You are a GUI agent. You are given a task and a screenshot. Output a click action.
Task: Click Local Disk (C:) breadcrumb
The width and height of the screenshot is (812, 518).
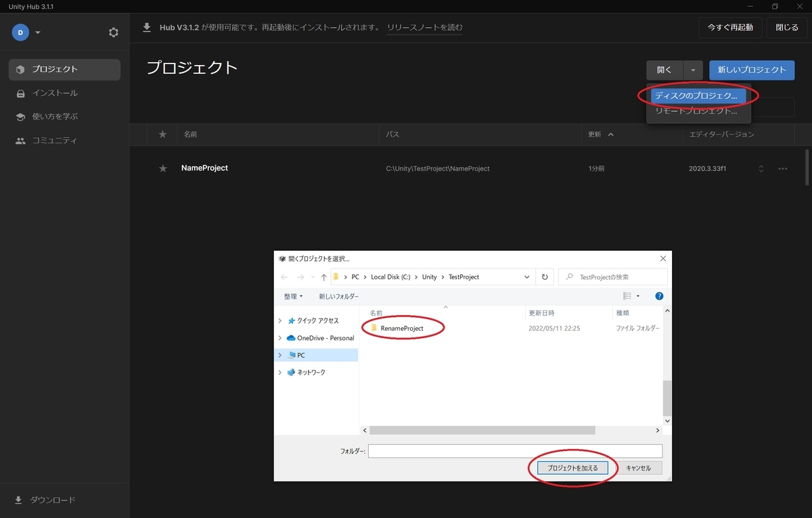click(x=390, y=277)
